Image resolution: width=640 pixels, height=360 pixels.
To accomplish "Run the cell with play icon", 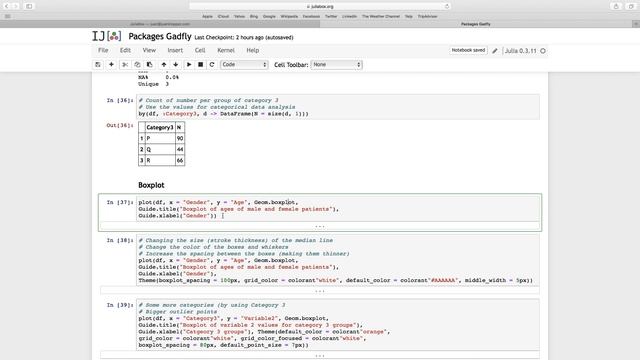I will pos(189,64).
